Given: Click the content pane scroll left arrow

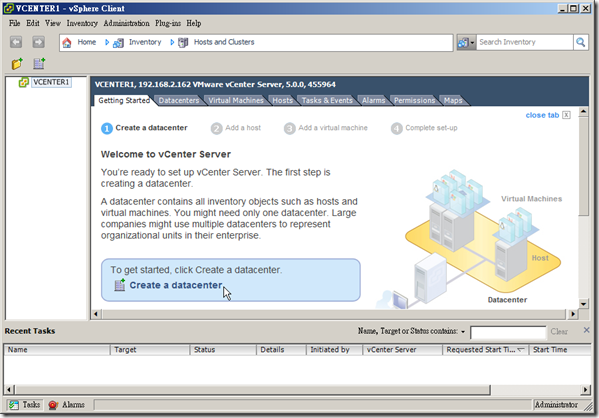Looking at the screenshot, I should pyautogui.click(x=96, y=314).
